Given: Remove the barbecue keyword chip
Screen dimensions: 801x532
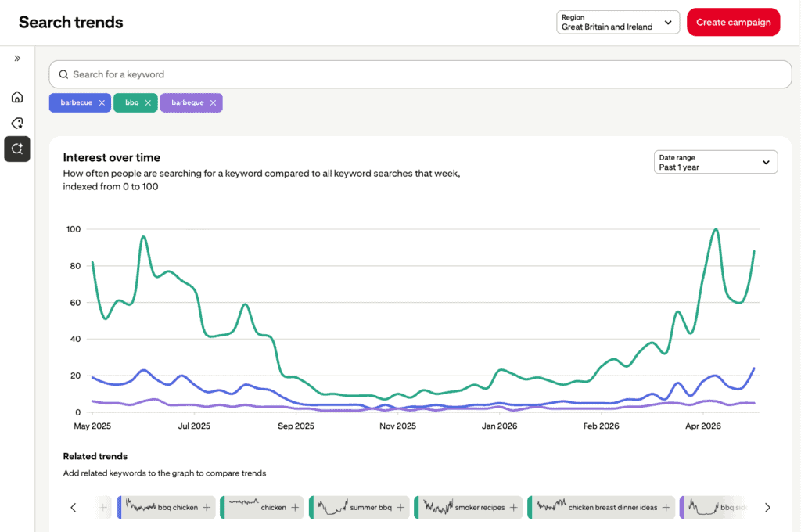Looking at the screenshot, I should click(x=102, y=102).
